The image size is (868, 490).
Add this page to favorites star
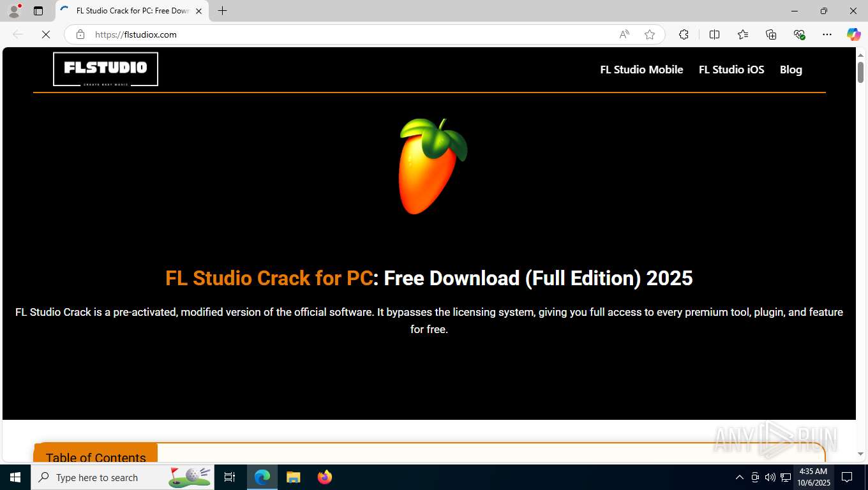click(650, 34)
